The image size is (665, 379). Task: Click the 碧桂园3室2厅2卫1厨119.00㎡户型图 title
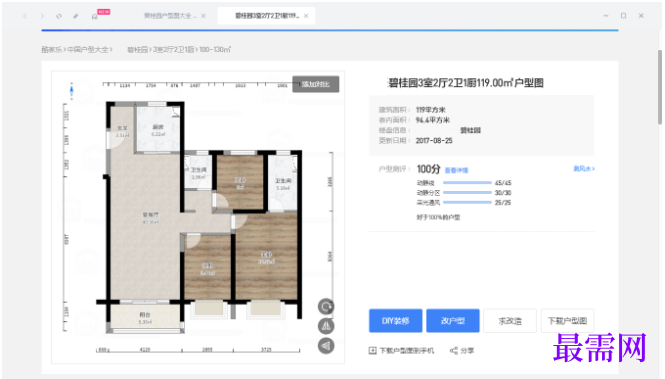tap(466, 83)
